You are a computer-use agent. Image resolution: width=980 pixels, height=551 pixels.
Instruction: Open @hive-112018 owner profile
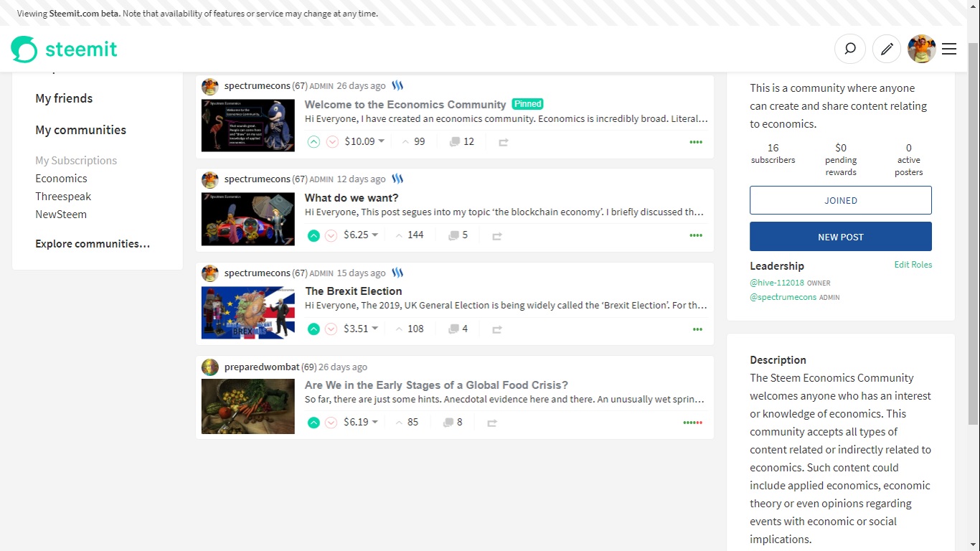[x=777, y=283]
